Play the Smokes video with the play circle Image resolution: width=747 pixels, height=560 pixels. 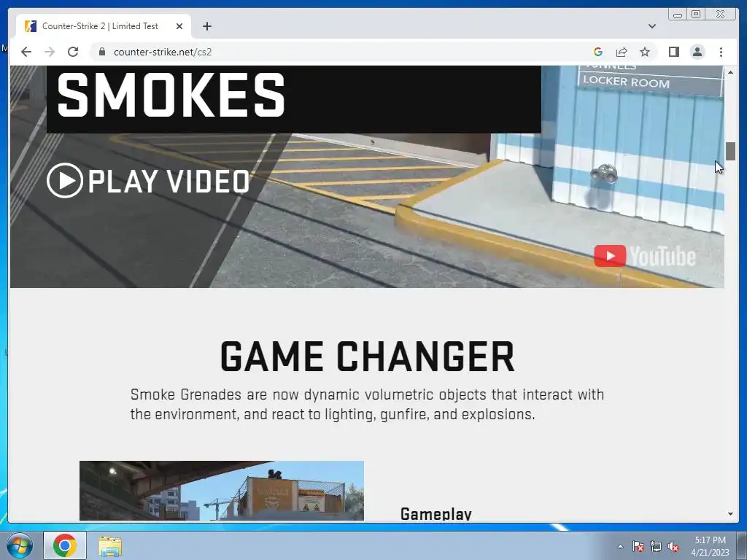click(x=65, y=181)
